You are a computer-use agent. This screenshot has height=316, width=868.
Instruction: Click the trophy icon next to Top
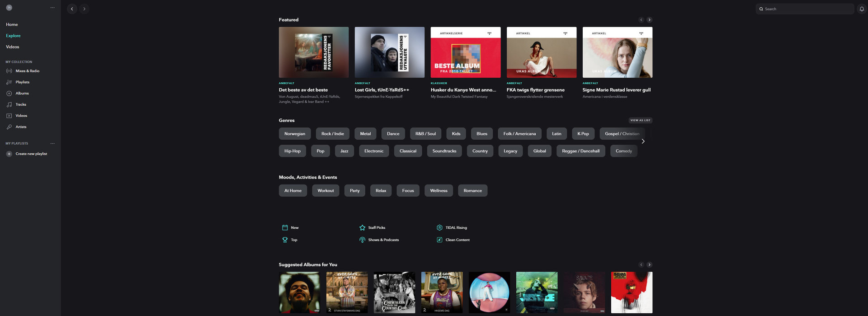pyautogui.click(x=285, y=240)
